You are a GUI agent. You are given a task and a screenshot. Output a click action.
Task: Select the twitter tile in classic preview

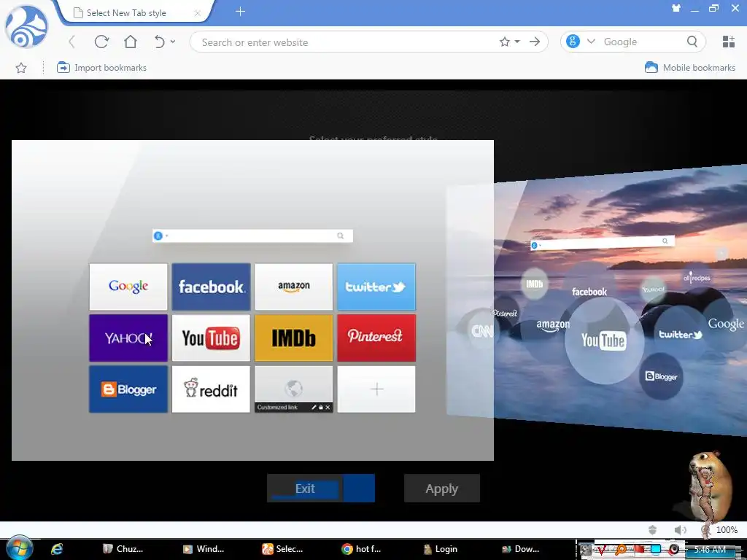376,287
